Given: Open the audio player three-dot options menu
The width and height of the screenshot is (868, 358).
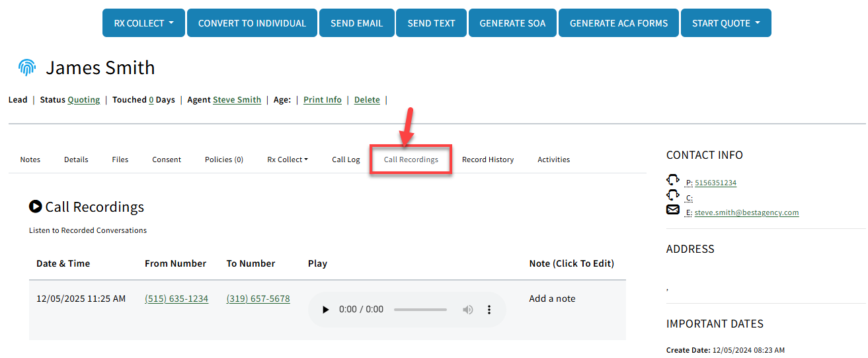Looking at the screenshot, I should pyautogui.click(x=489, y=310).
